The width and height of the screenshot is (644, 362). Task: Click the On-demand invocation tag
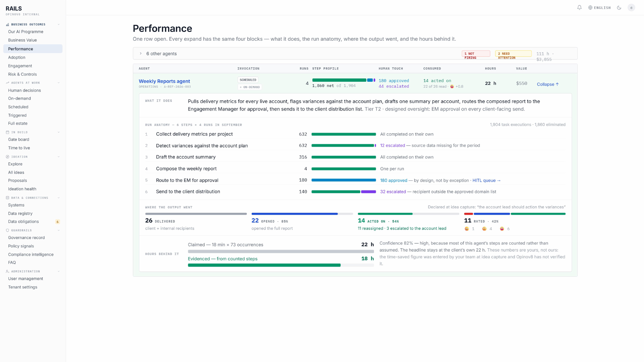point(250,87)
